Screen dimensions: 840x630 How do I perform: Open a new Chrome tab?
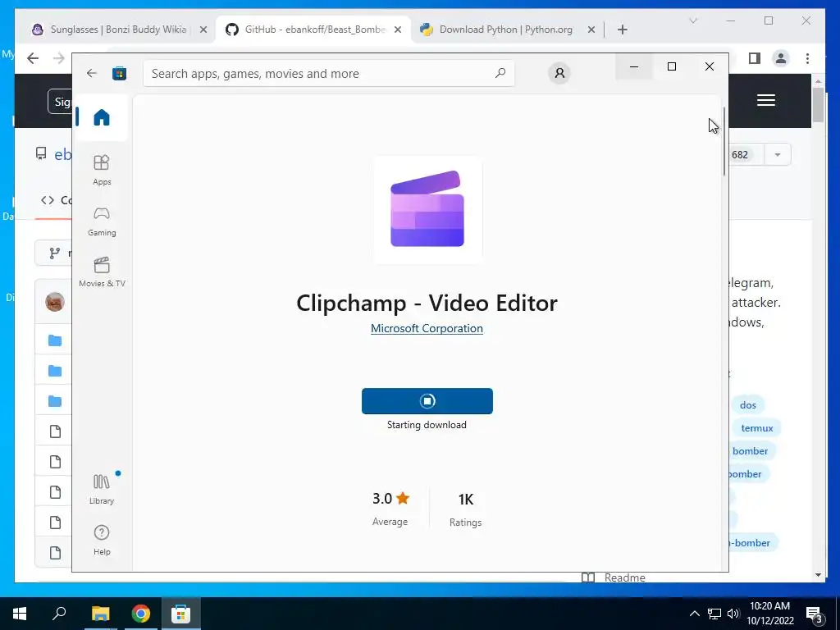(622, 30)
